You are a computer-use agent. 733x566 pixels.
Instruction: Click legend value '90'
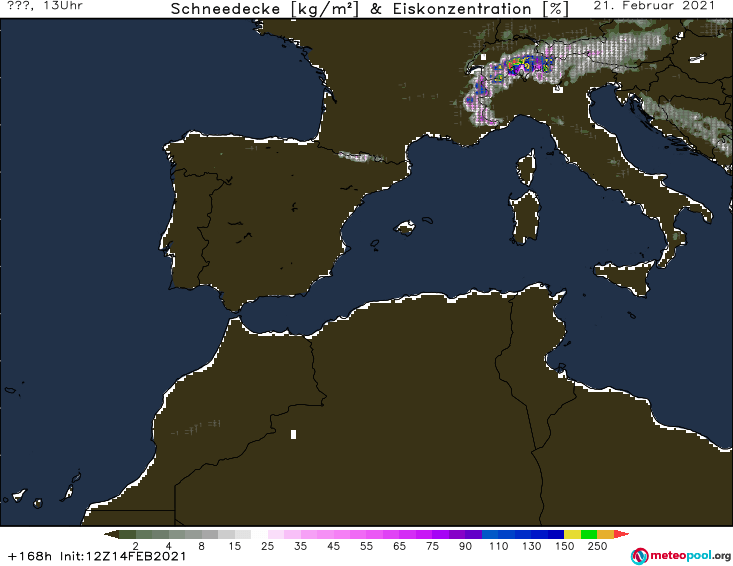[465, 546]
